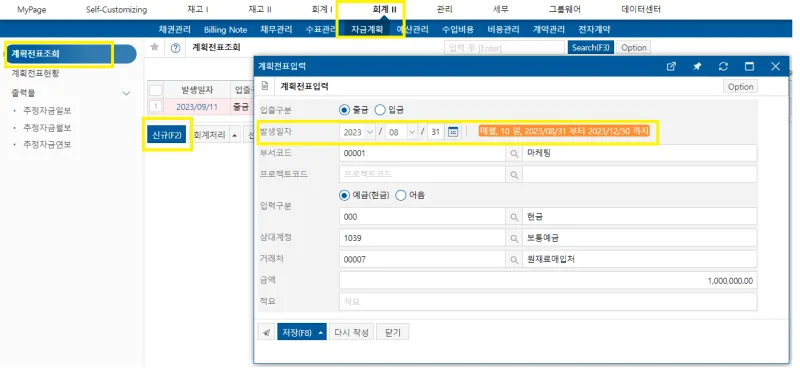Screen dimensions: 800x371
Task: Open the year 2023 dropdown
Action: point(358,132)
